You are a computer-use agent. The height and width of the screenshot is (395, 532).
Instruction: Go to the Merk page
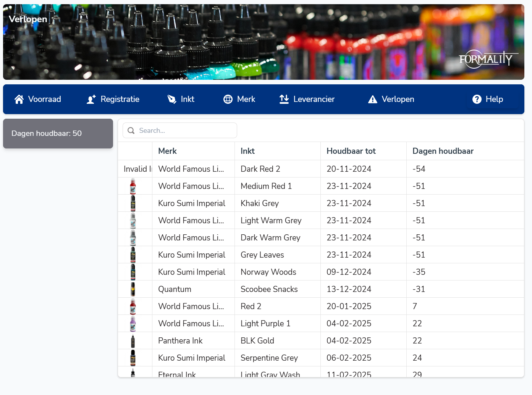(x=239, y=99)
